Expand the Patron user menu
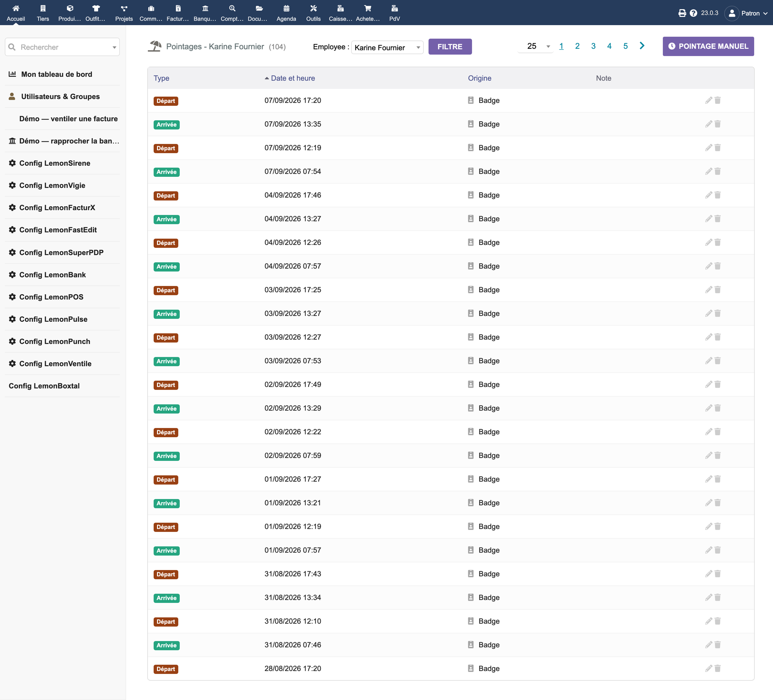The image size is (773, 700). (746, 13)
